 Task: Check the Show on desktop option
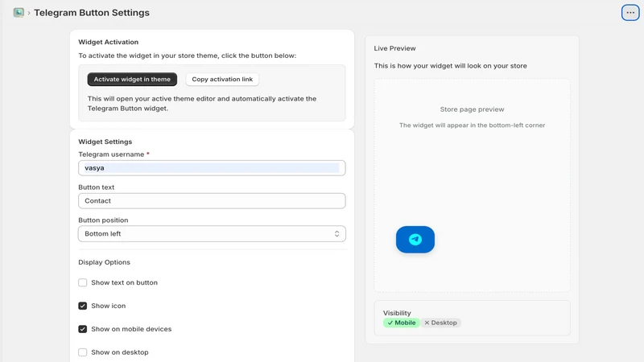tap(83, 352)
